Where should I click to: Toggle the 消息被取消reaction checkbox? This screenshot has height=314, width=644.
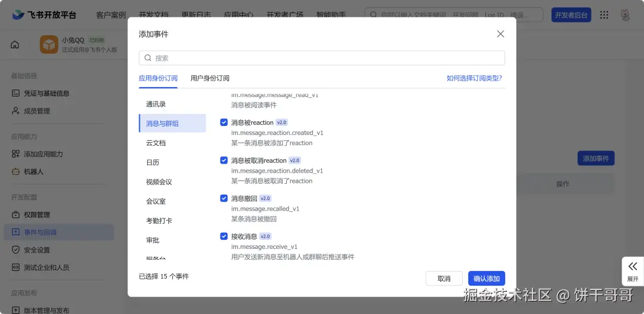224,161
